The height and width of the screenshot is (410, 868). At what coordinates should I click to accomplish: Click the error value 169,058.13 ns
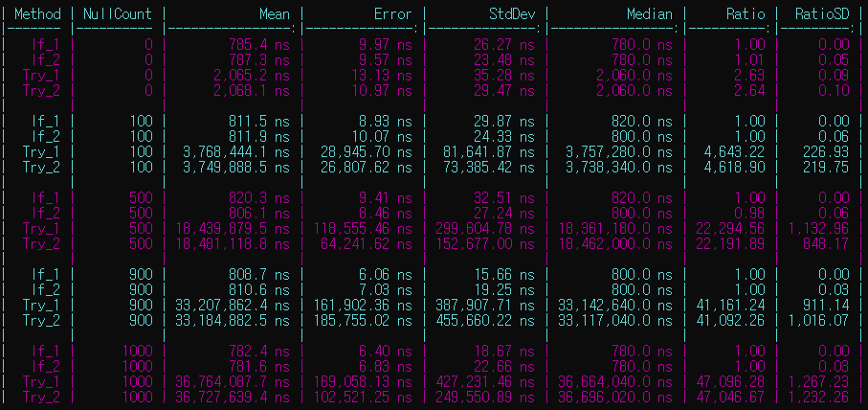(363, 381)
